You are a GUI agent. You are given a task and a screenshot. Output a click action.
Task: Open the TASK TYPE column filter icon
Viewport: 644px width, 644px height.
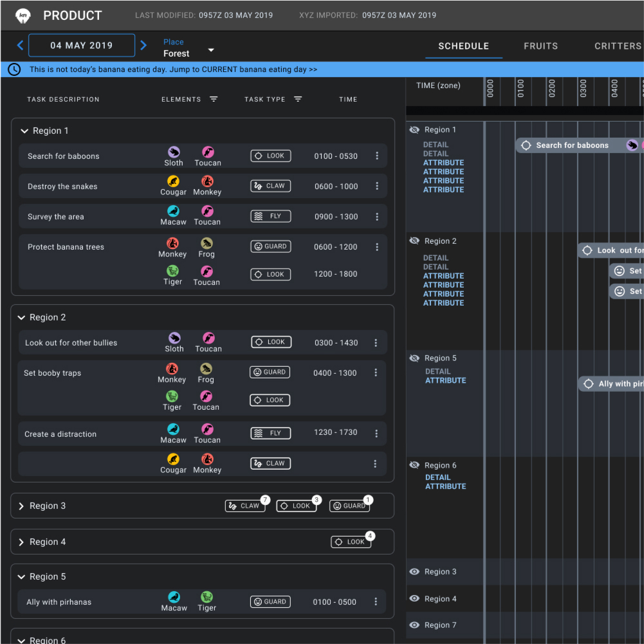pyautogui.click(x=298, y=99)
